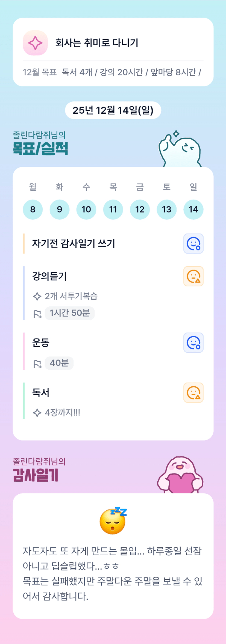Open the 자기전 감사일기 쓰기 goal

coord(74,243)
